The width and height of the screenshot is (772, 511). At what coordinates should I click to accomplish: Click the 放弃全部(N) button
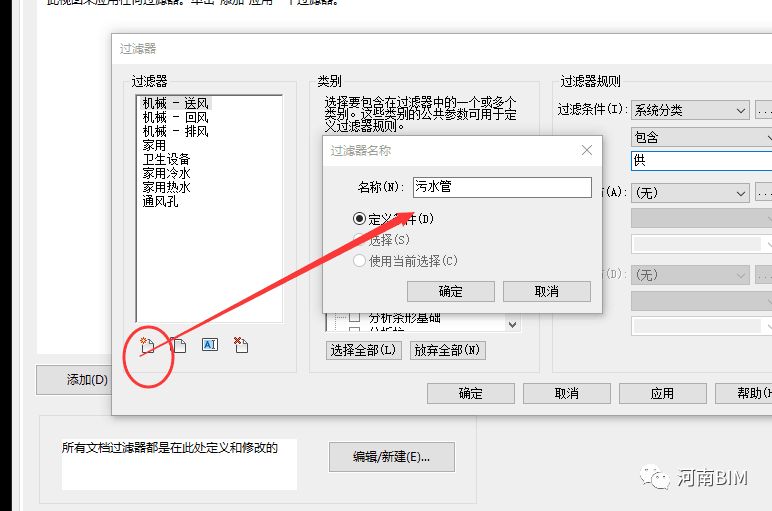tap(448, 351)
